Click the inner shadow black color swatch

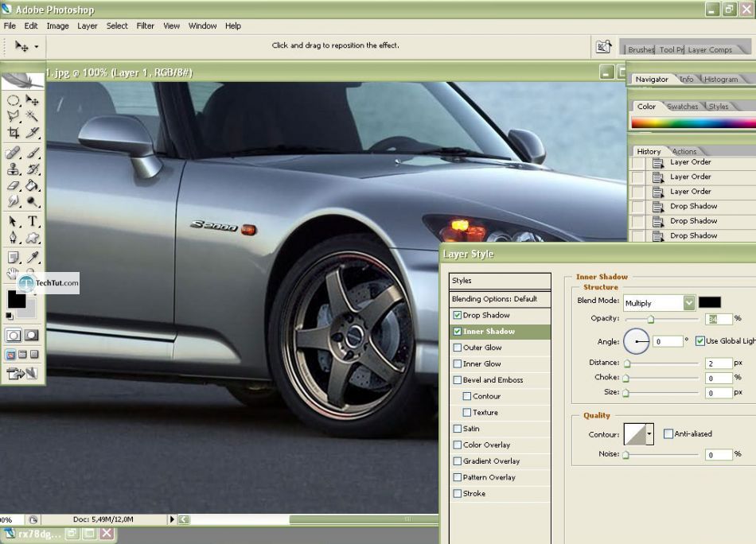[x=710, y=302]
